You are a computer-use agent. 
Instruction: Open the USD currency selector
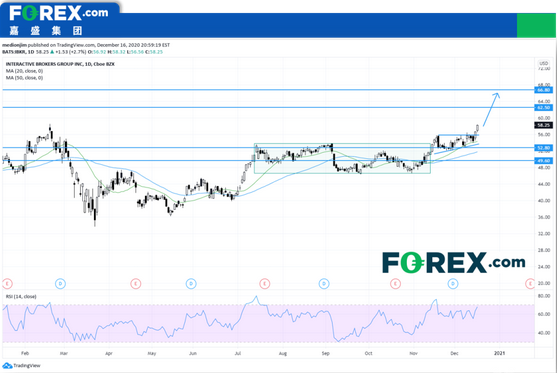pos(544,63)
